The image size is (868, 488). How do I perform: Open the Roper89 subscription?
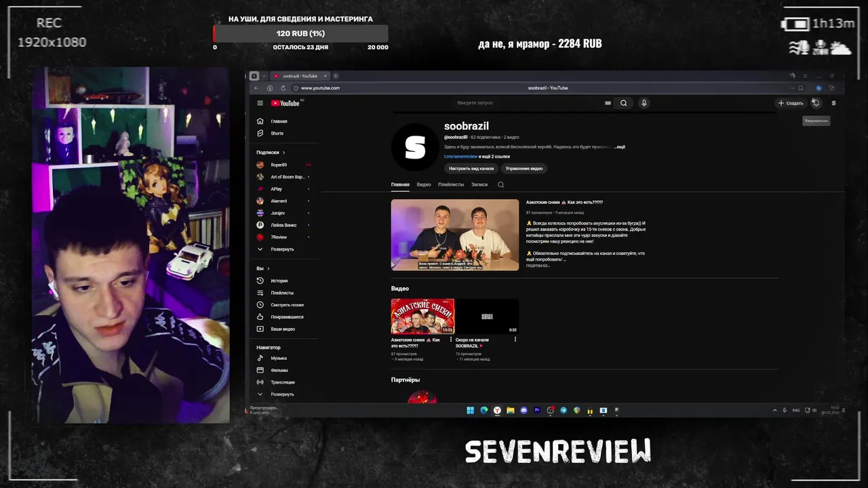[283, 165]
